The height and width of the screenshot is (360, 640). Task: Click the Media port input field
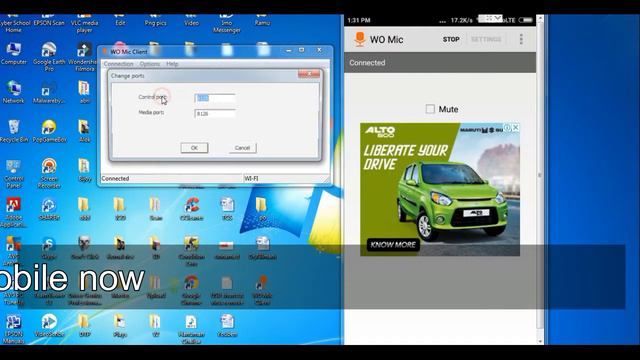point(215,113)
